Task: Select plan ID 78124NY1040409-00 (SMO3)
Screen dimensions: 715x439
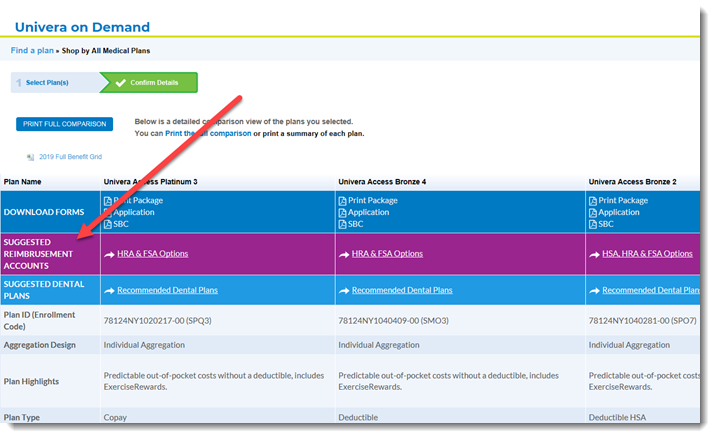Action: tap(393, 321)
